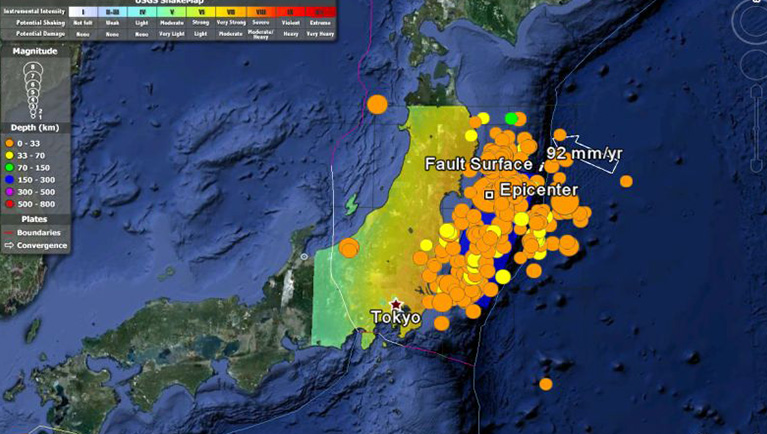The width and height of the screenshot is (767, 434).
Task: Click the "92 mm/yr" convergence rate label
Action: (585, 154)
